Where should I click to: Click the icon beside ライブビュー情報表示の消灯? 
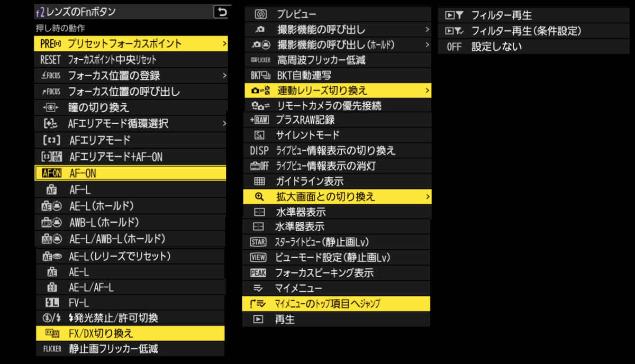tap(259, 166)
